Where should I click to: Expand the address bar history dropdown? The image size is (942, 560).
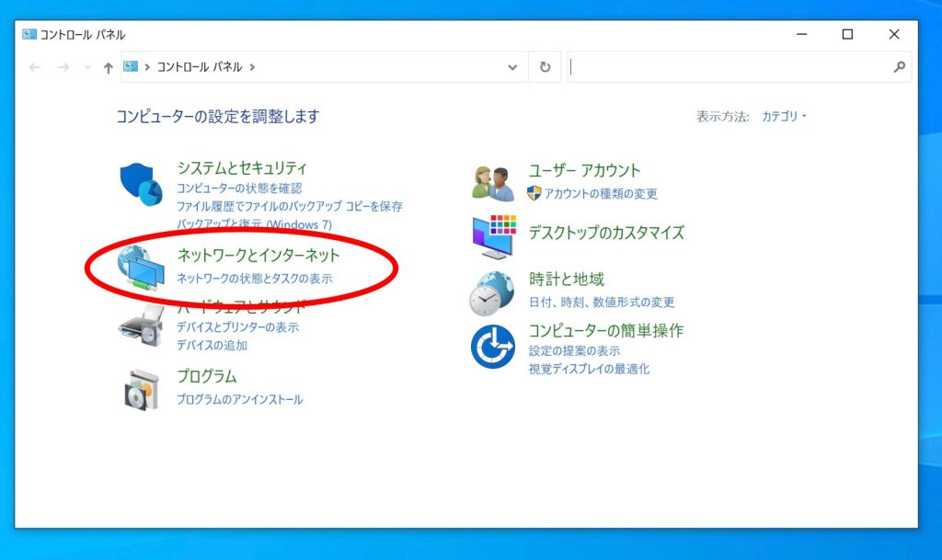[512, 66]
